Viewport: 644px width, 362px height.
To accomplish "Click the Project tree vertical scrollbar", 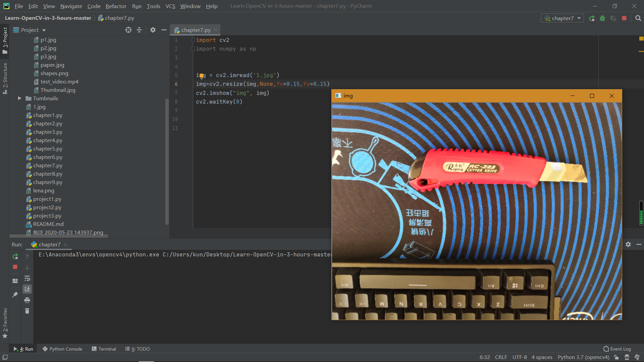I will point(167,161).
